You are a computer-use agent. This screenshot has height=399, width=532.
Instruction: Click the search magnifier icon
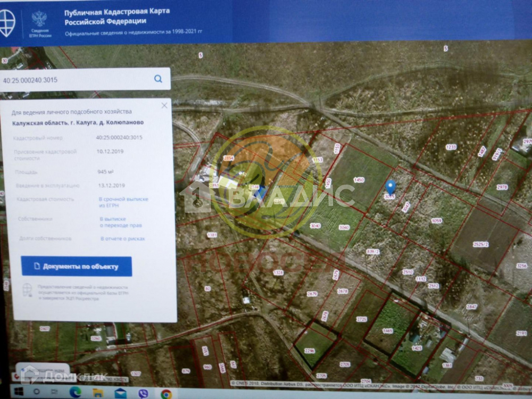(158, 79)
